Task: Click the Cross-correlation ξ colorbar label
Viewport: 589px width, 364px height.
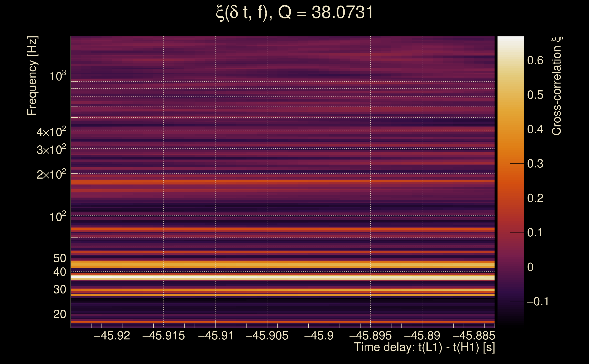Action: click(557, 86)
